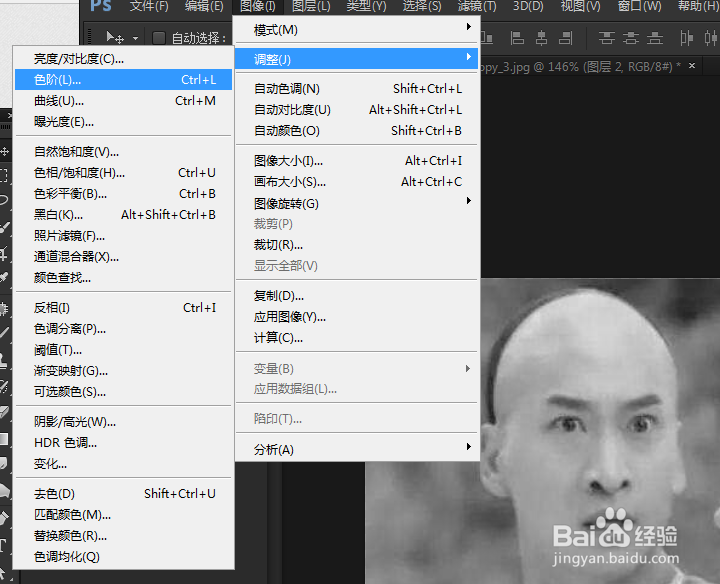Choose 计算(C)... command
The image size is (720, 584).
coord(356,338)
